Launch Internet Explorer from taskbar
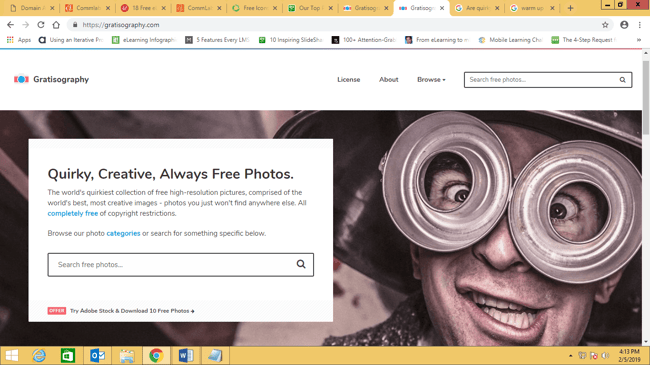This screenshot has width=650, height=365. coord(39,356)
